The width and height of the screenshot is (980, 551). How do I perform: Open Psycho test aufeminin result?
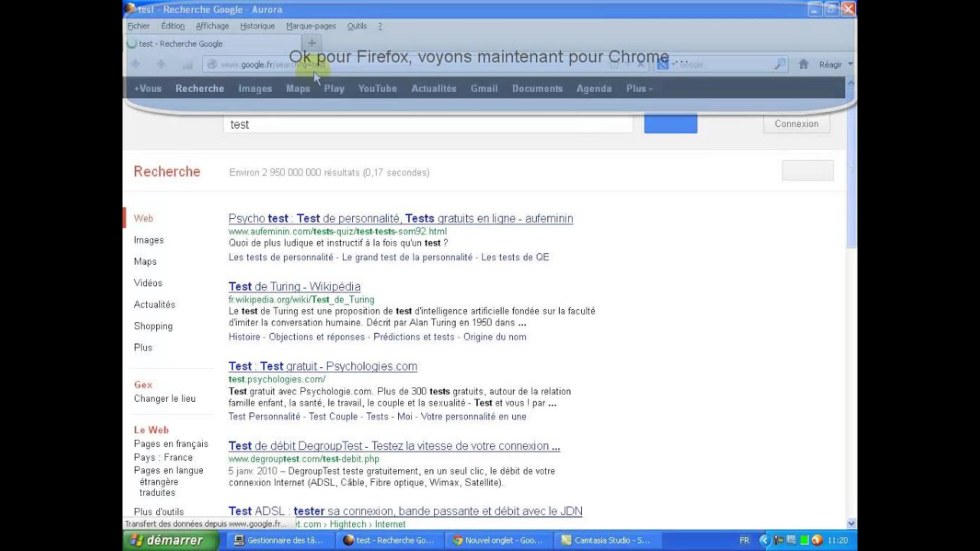(x=400, y=219)
